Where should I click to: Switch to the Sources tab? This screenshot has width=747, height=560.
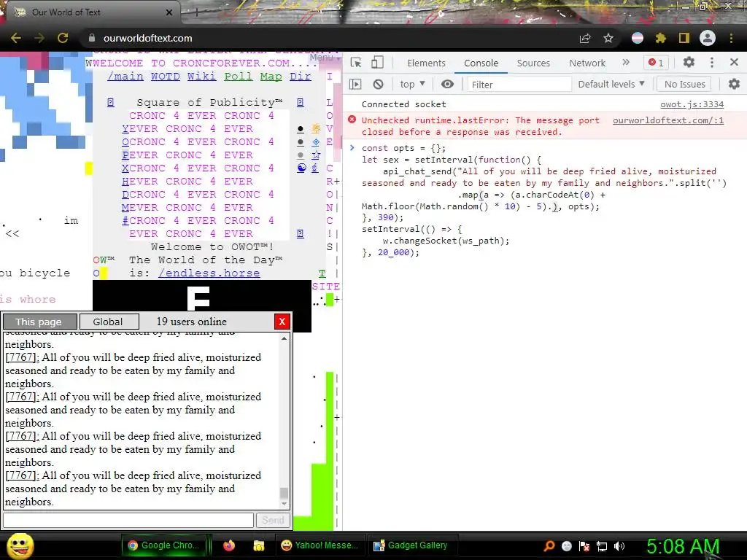pyautogui.click(x=533, y=63)
